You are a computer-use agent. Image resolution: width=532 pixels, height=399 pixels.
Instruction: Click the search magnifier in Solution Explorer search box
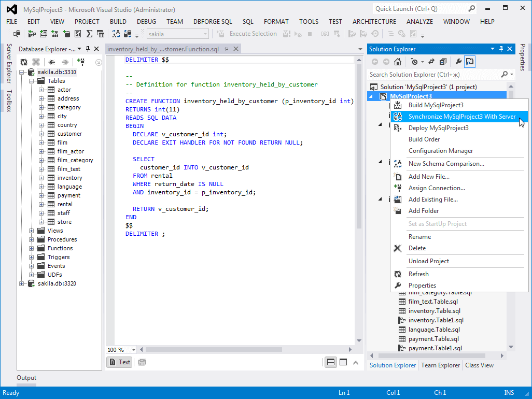pyautogui.click(x=505, y=74)
